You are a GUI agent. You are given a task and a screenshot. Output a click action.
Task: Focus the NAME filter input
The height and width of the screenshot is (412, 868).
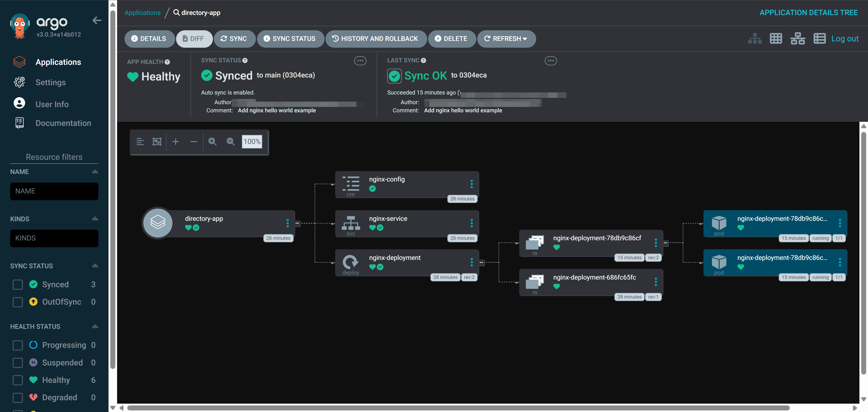(54, 191)
